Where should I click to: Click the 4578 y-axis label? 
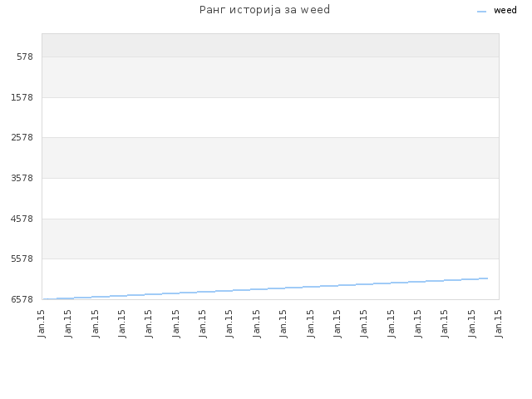(22, 219)
